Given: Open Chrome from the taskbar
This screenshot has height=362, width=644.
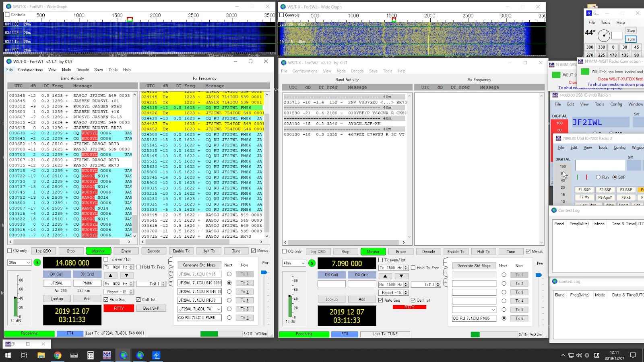Looking at the screenshot, I should tap(58, 355).
